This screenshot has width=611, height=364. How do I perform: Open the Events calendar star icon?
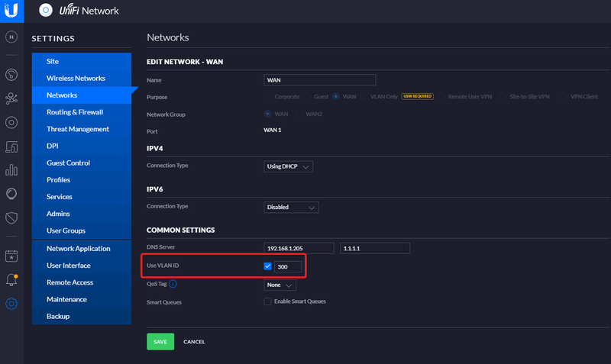[x=11, y=256]
